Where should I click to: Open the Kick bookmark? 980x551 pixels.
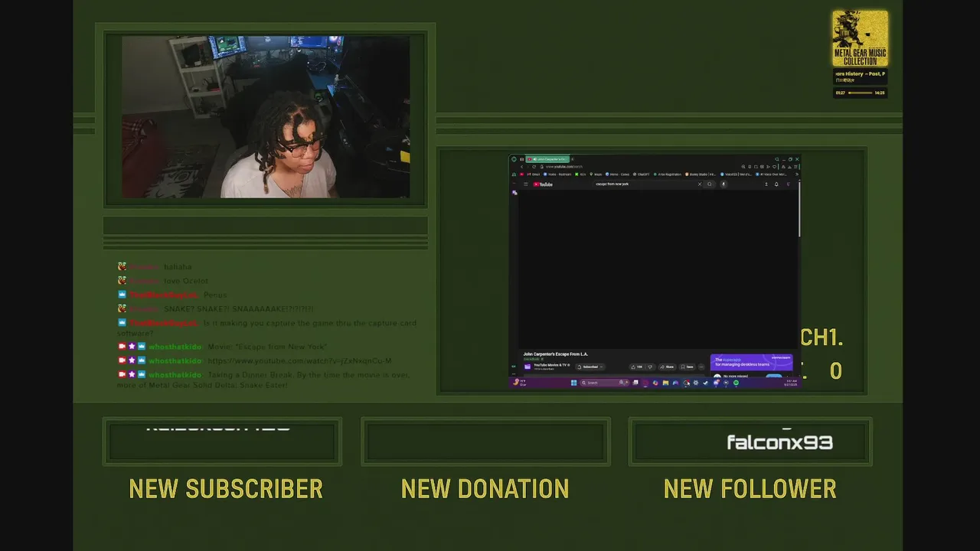pyautogui.click(x=580, y=174)
